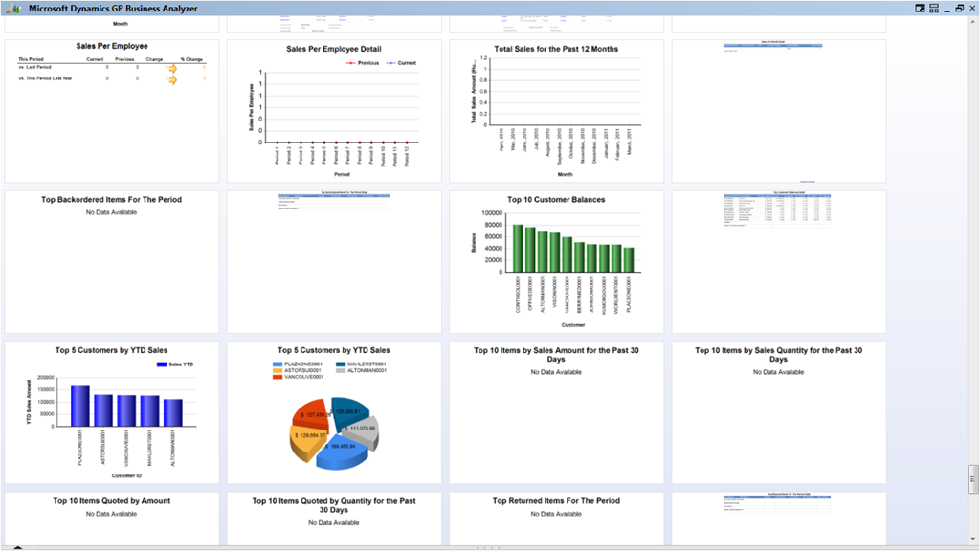This screenshot has height=551, width=980.
Task: Click the red Previous legend marker
Action: click(351, 63)
